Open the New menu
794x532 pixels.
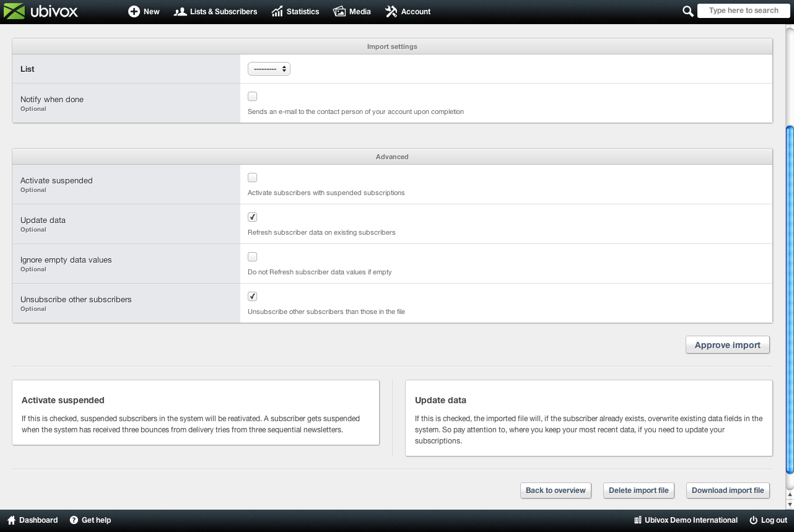pos(144,12)
